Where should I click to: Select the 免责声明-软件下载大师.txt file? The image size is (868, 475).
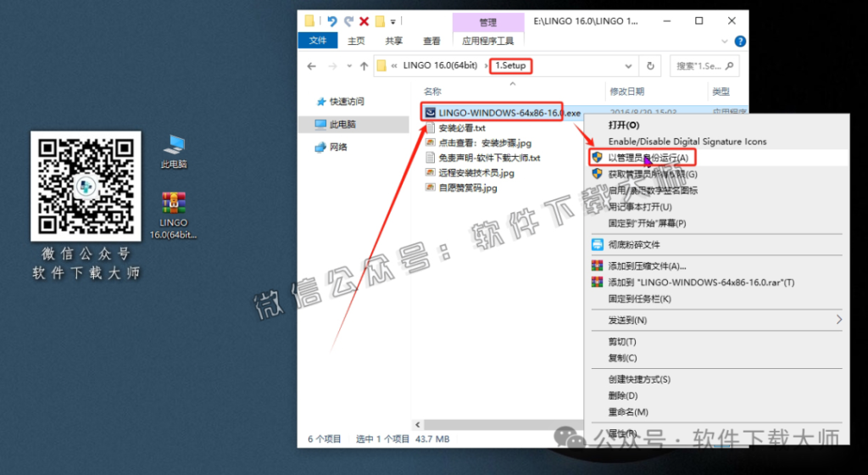482,158
